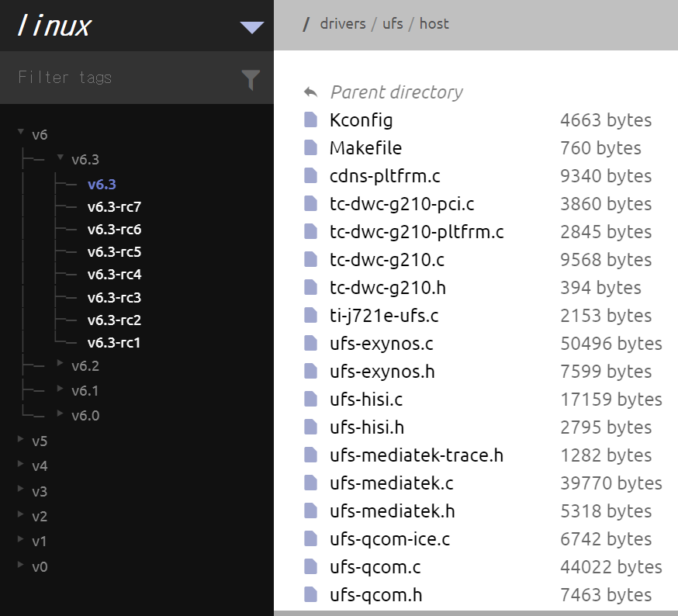Go to Parent directory link
Screen dimensions: 678x616
pyautogui.click(x=396, y=92)
